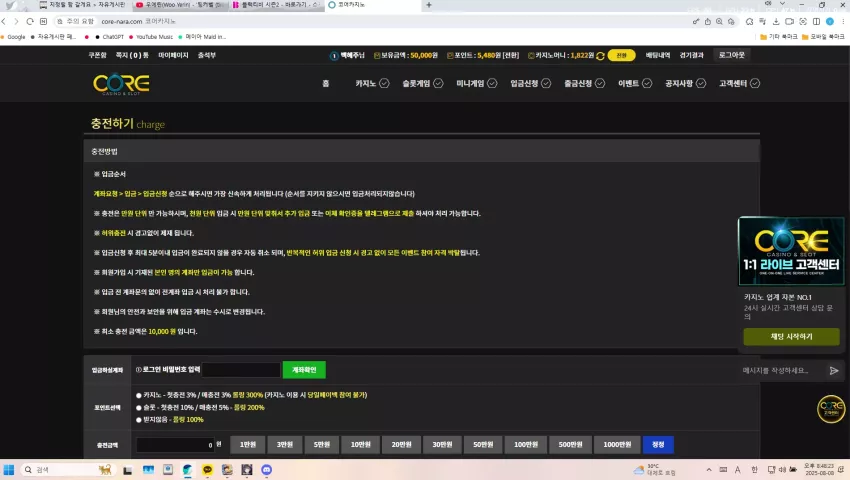Click the green 계좌확인 button

(x=304, y=370)
